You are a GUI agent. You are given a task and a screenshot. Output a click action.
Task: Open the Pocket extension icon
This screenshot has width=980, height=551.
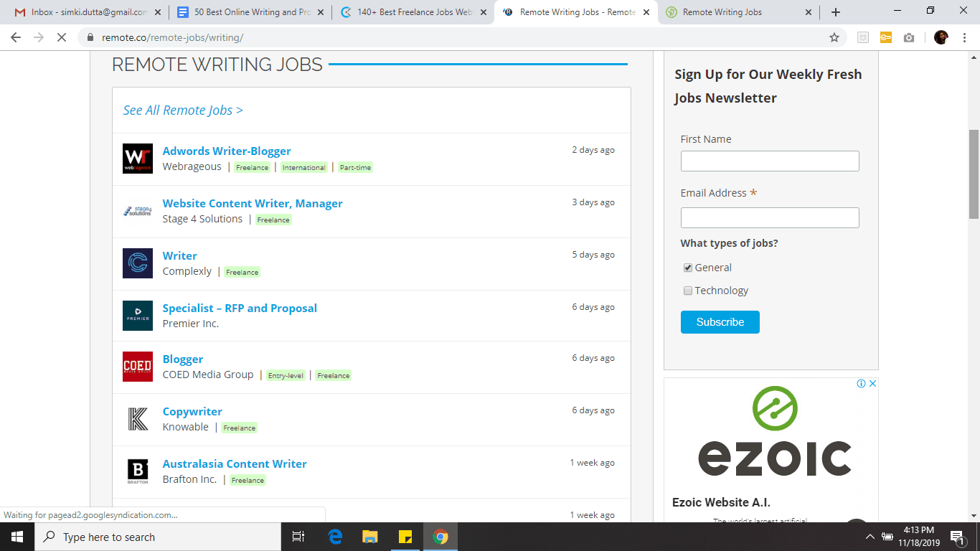pyautogui.click(x=863, y=37)
